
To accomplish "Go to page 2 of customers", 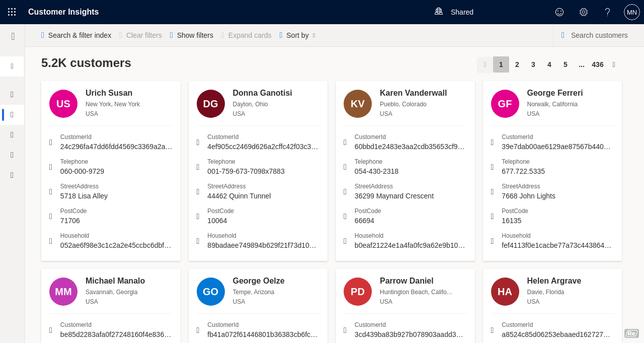I will click(x=517, y=64).
